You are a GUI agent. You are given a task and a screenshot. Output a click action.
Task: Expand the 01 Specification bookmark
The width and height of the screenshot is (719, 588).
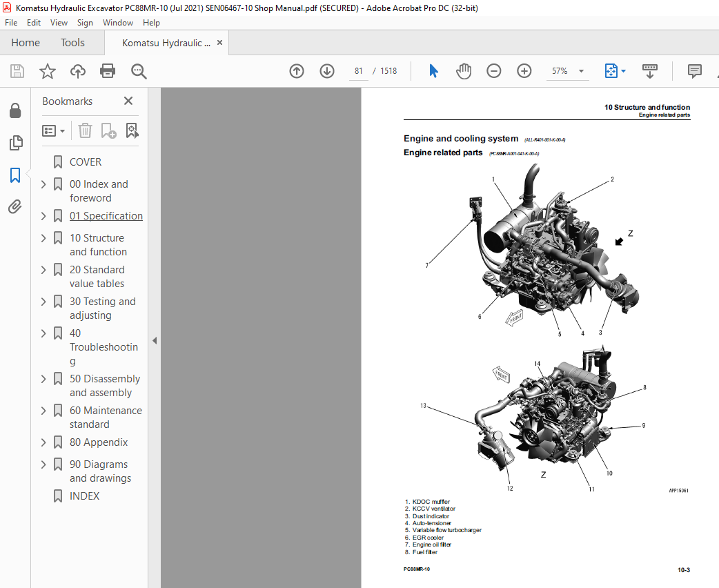pyautogui.click(x=43, y=216)
